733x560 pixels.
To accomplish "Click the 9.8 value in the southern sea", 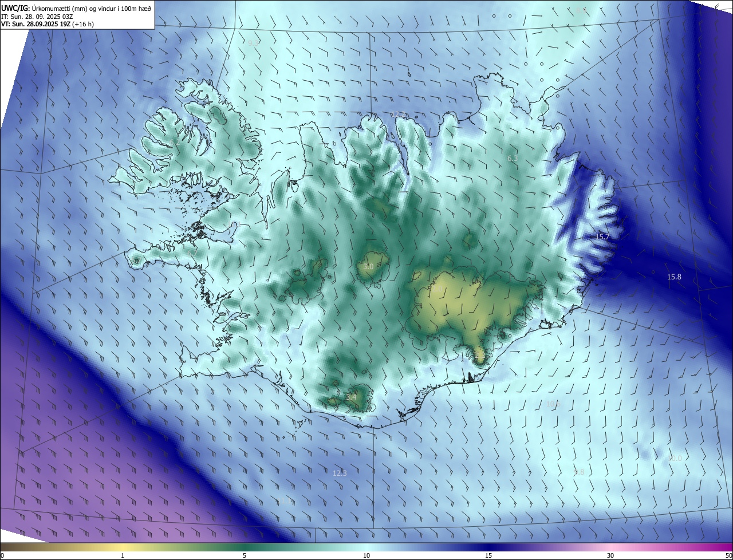I will pyautogui.click(x=579, y=472).
